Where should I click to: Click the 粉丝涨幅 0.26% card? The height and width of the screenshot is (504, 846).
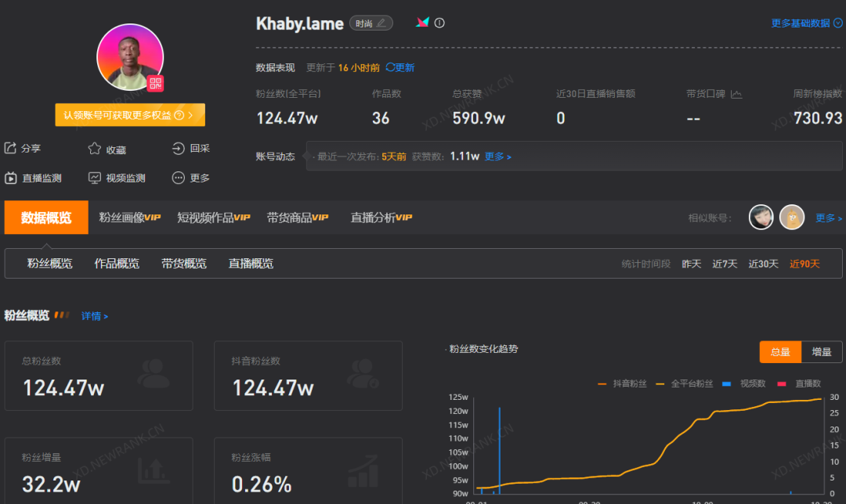tap(308, 470)
